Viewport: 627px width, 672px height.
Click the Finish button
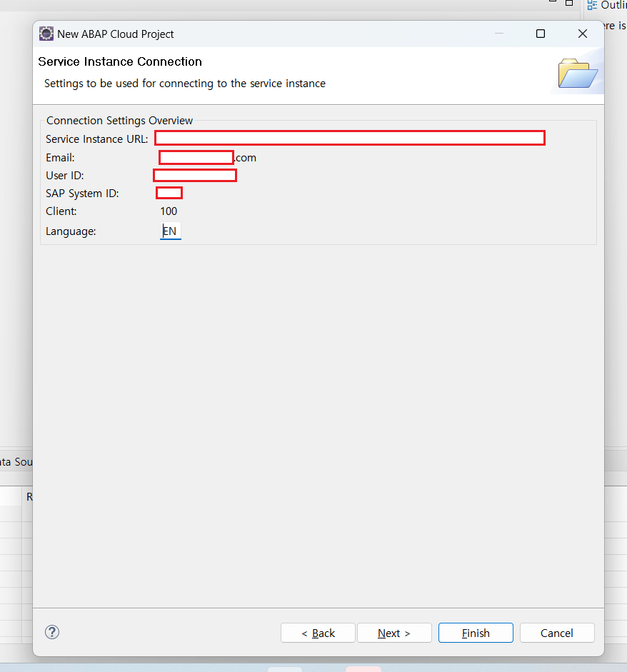pyautogui.click(x=476, y=633)
